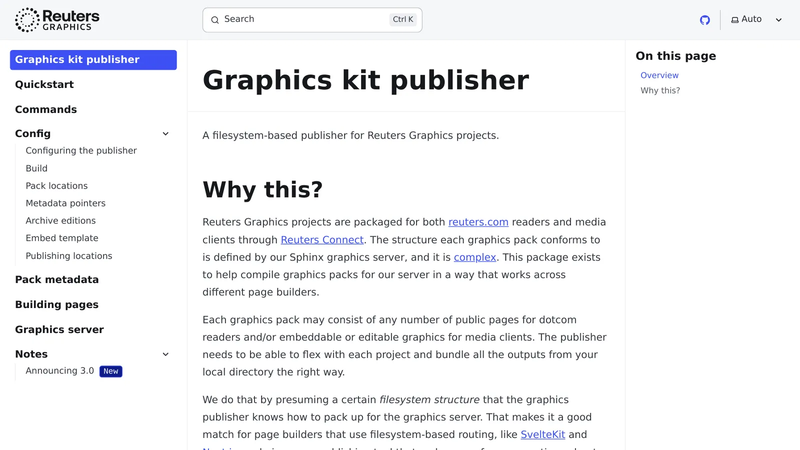Open Pack locations config page
800x450 pixels.
pos(57,186)
